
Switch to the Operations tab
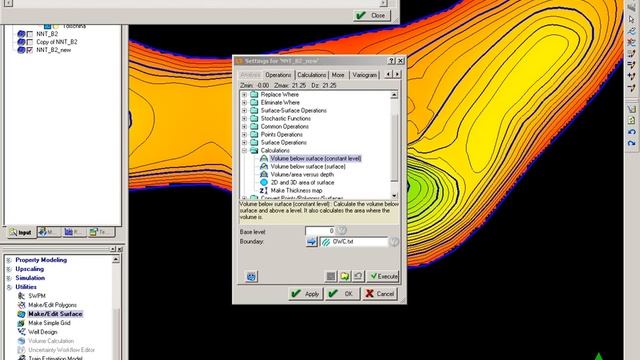click(278, 75)
